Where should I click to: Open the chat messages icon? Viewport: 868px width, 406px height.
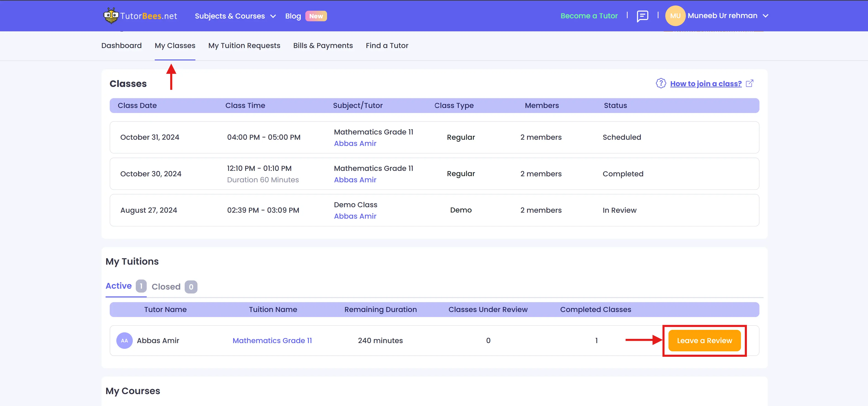tap(642, 16)
